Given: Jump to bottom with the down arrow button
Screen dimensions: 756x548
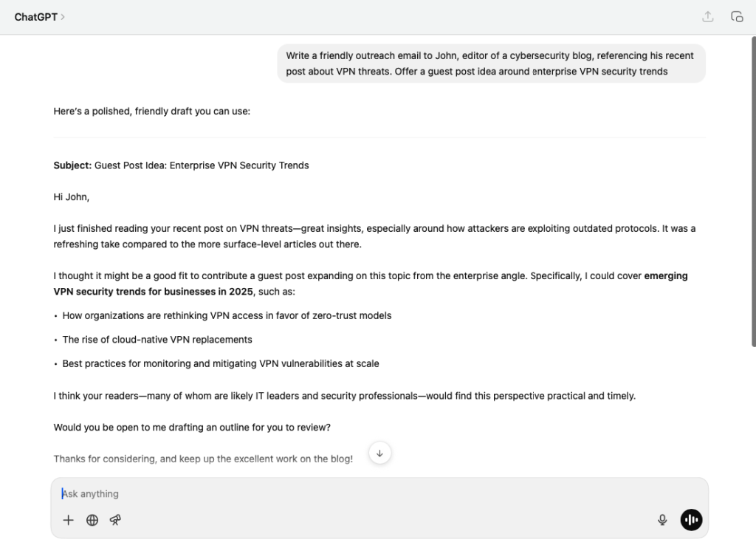Looking at the screenshot, I should coord(379,453).
